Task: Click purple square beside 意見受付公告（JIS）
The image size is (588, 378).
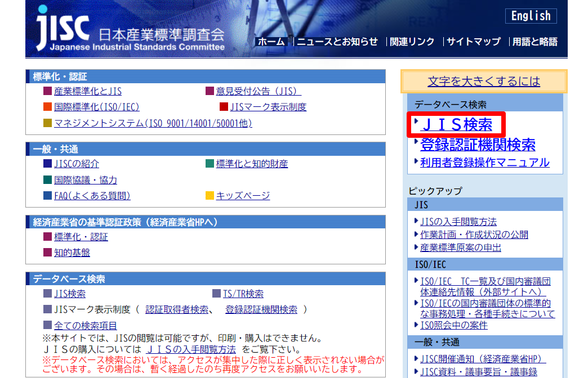Action: click(210, 91)
